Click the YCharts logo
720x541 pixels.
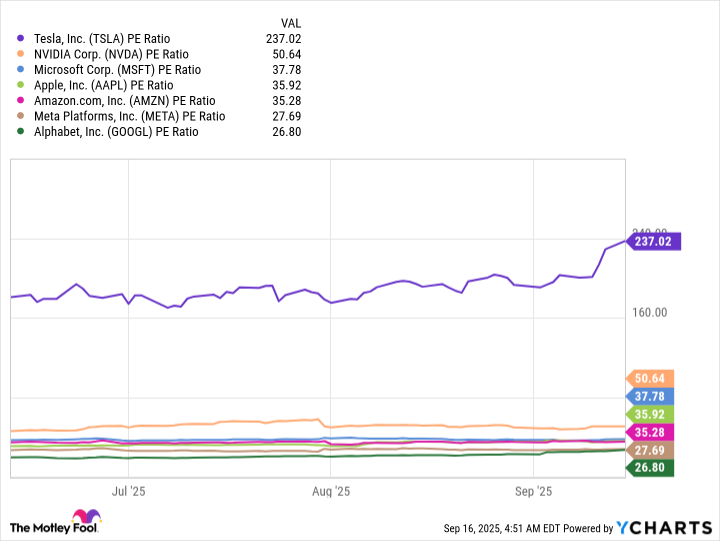point(664,528)
